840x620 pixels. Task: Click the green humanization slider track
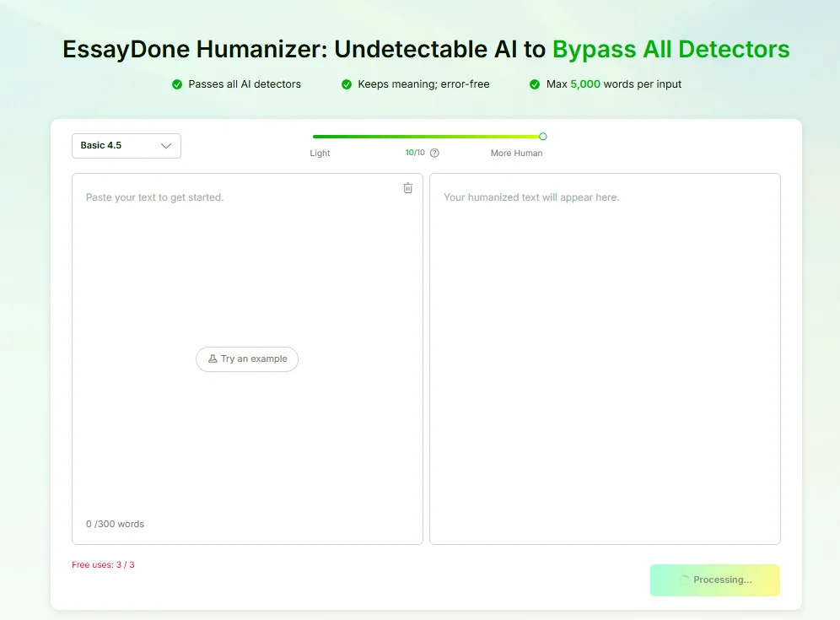(427, 137)
